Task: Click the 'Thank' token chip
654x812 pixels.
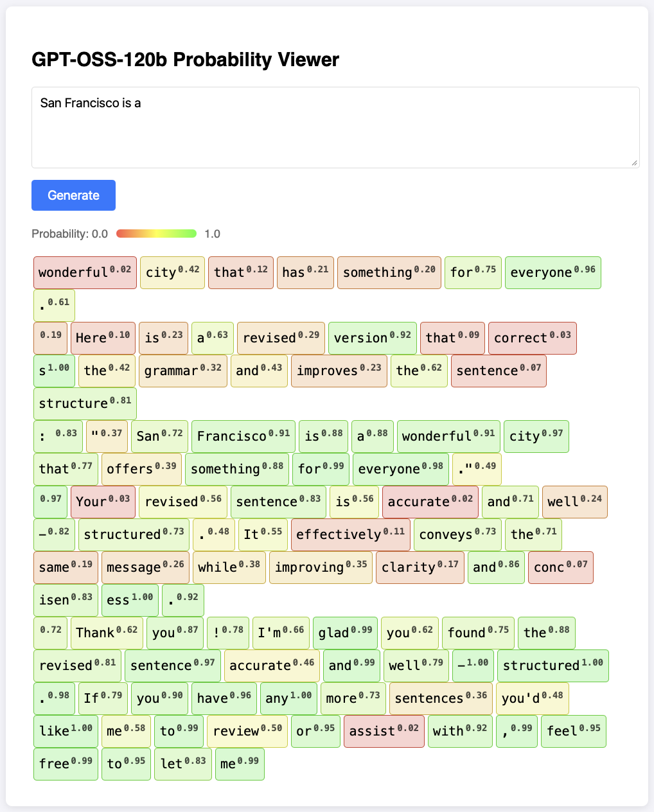Action: [106, 633]
